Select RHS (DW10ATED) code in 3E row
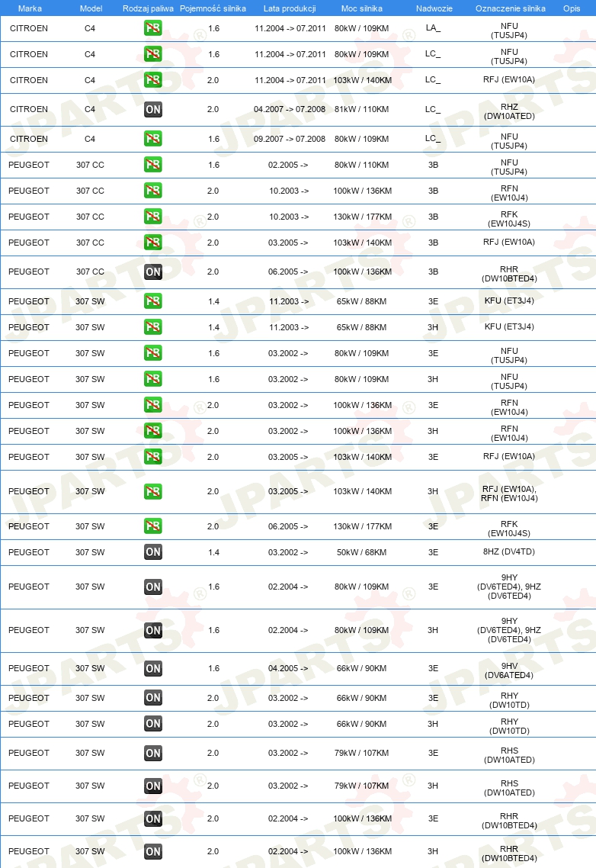The image size is (596, 868). pos(509,755)
